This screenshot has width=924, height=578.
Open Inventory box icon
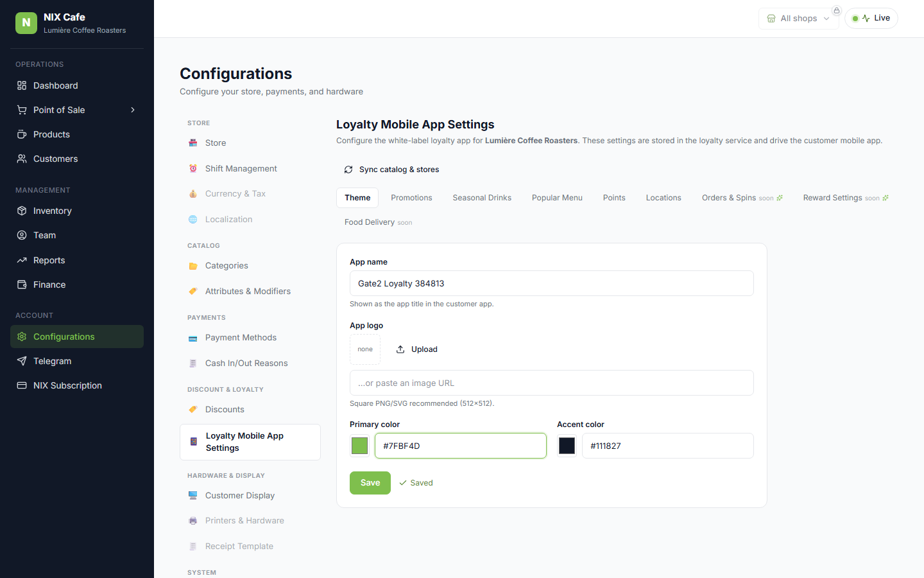[22, 211]
